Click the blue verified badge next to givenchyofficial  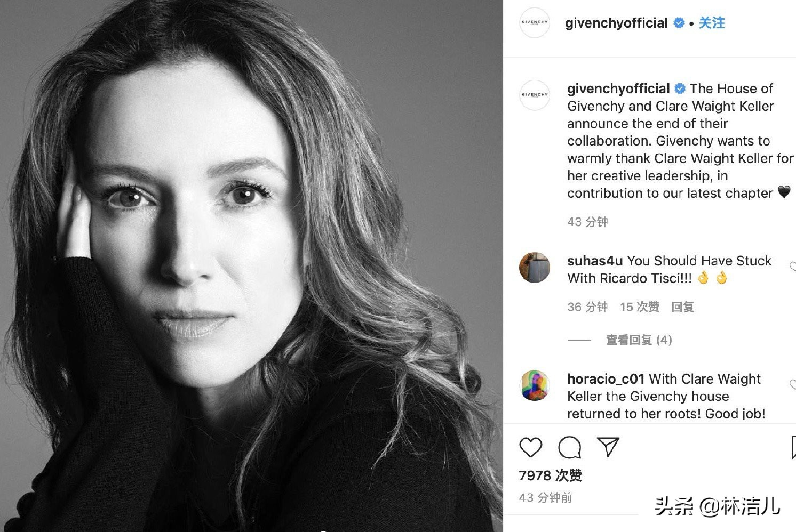pyautogui.click(x=679, y=23)
